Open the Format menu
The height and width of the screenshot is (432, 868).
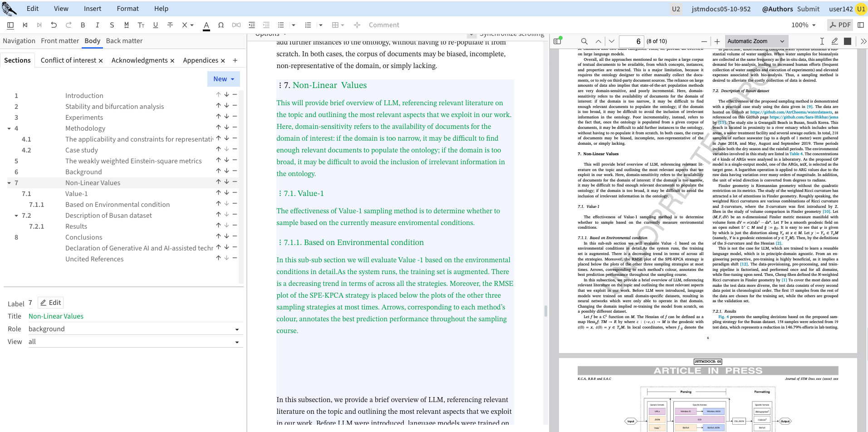click(x=128, y=9)
